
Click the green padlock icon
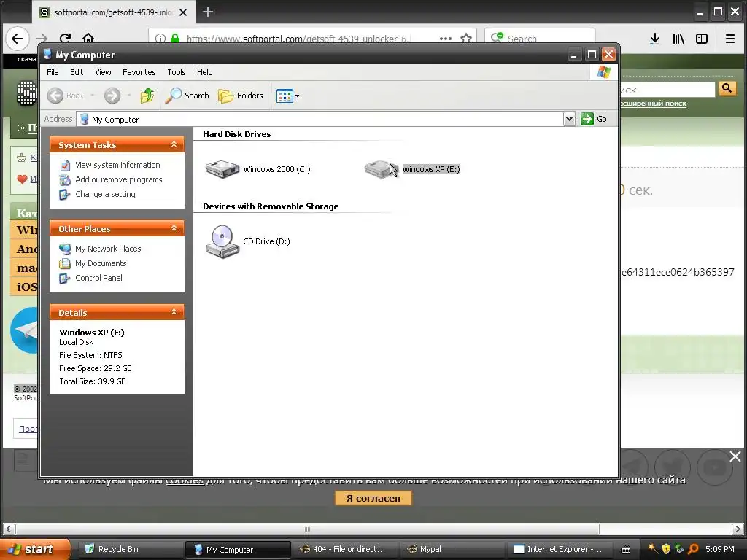click(175, 39)
